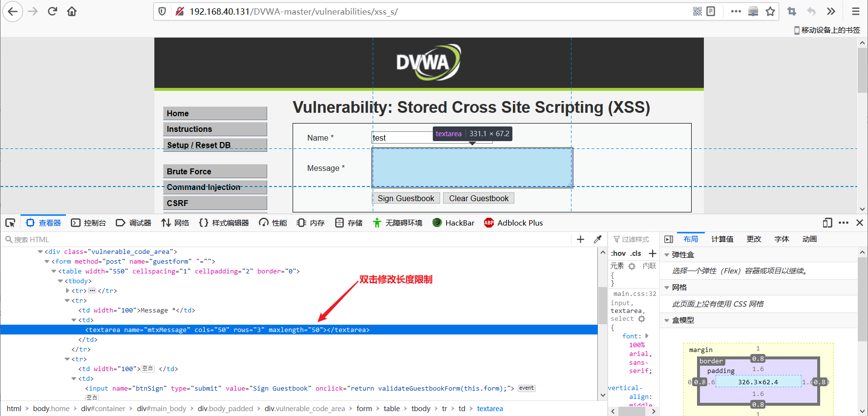Collapse the 网格 grid section

point(667,288)
